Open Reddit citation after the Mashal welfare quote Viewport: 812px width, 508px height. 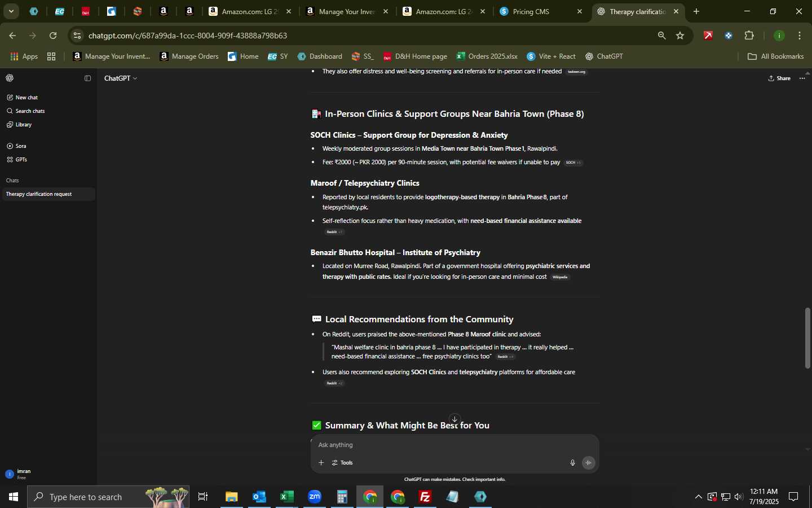pyautogui.click(x=505, y=357)
